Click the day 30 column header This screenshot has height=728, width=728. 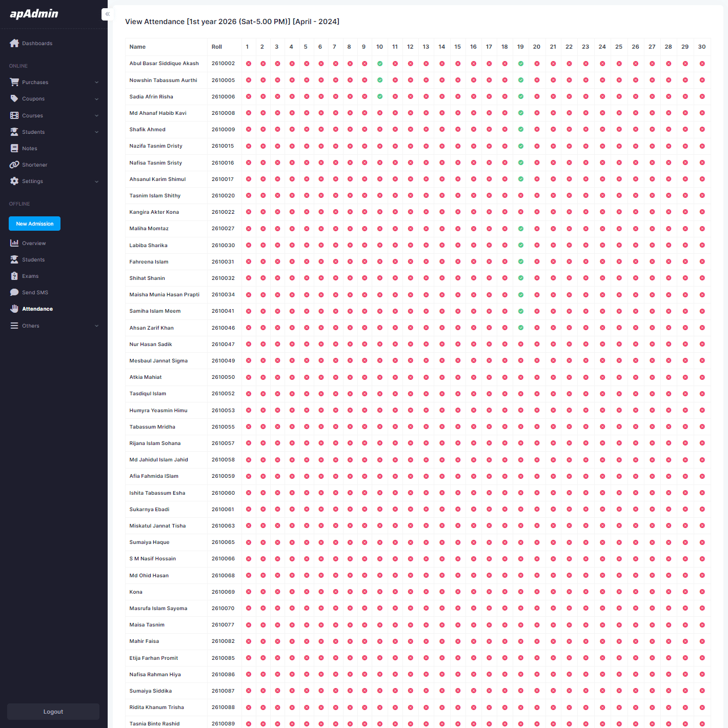(702, 47)
